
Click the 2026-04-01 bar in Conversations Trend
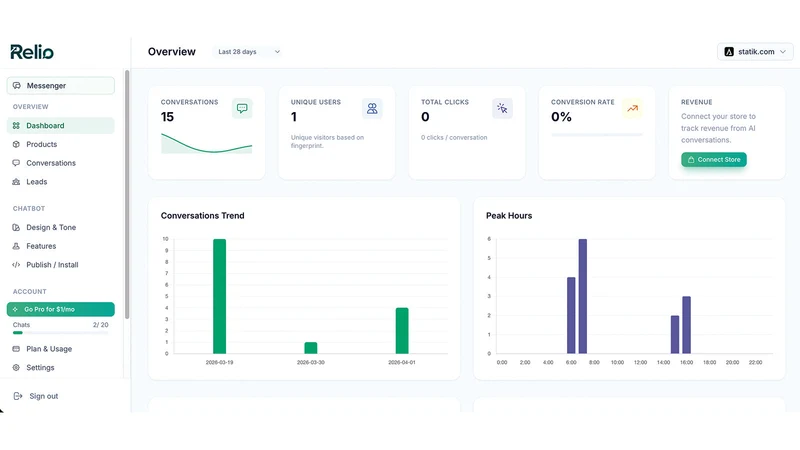402,331
